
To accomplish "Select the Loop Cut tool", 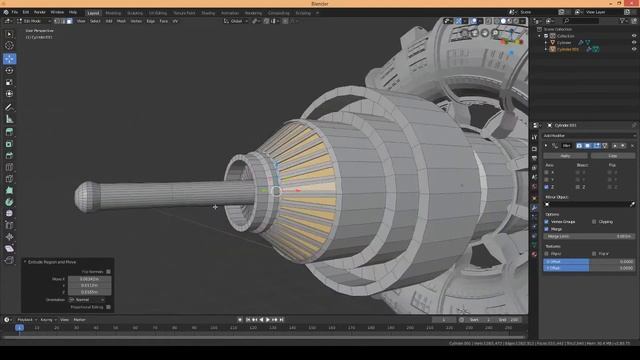I will (9, 167).
